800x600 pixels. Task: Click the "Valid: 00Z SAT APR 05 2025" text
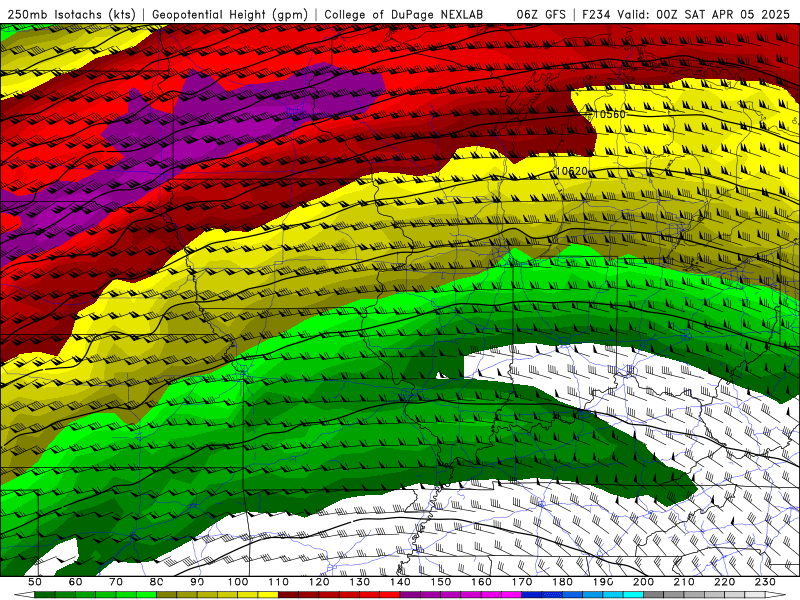704,14
